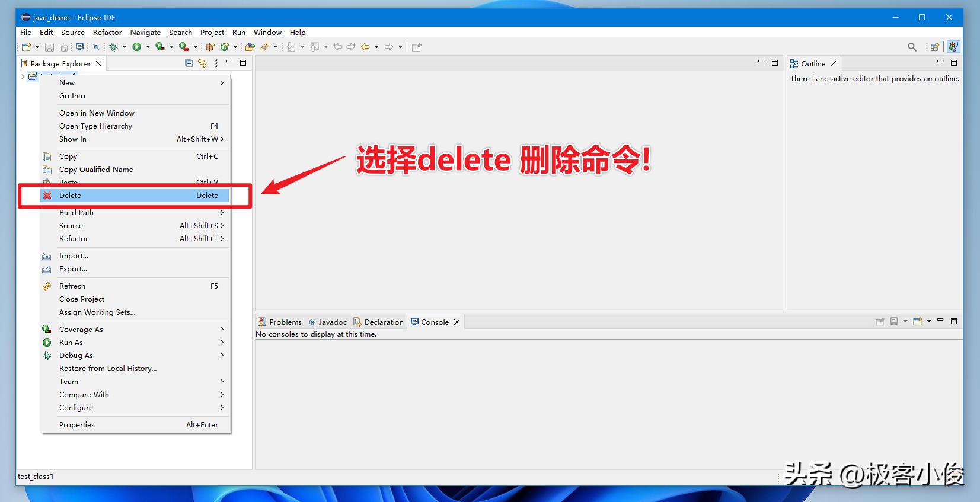The width and height of the screenshot is (980, 502).
Task: Open the Navigate menu in menu bar
Action: (145, 32)
